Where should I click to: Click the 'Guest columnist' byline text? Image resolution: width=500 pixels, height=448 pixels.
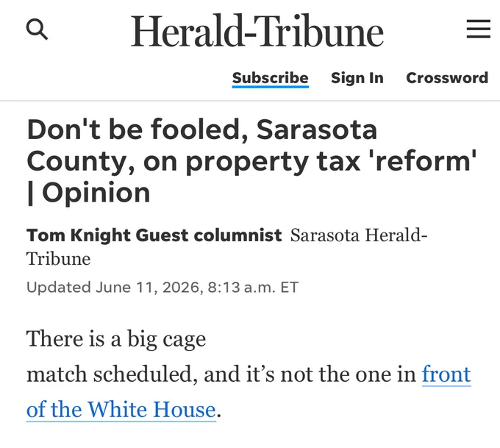tap(209, 235)
